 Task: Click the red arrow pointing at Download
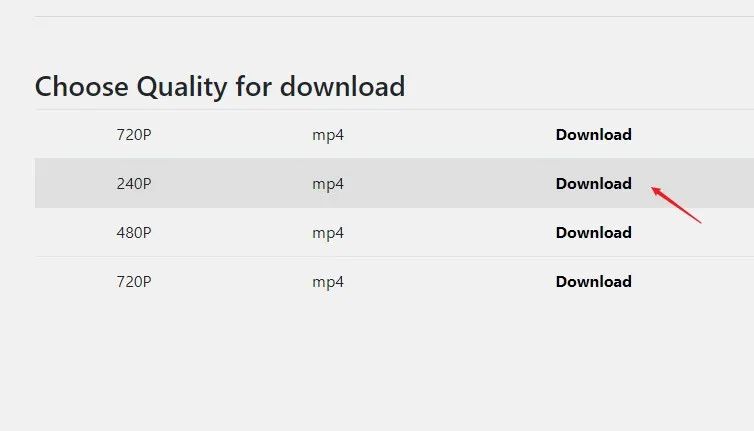pyautogui.click(x=676, y=205)
